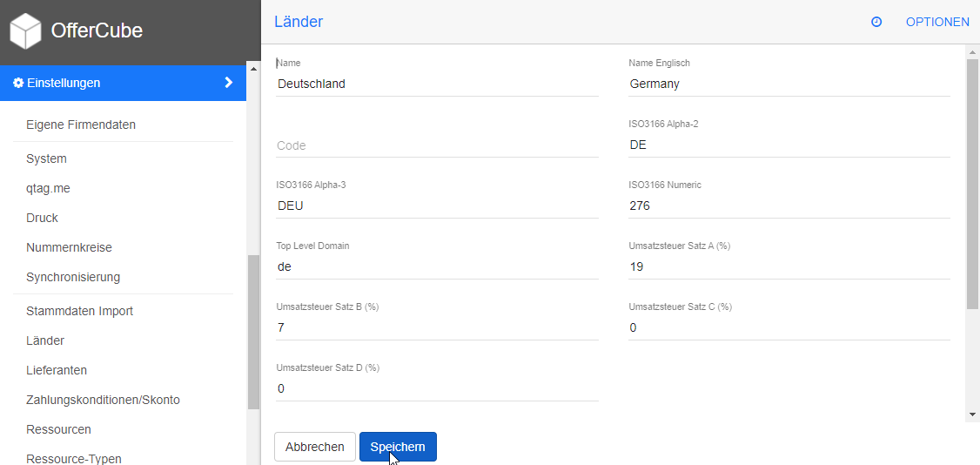Viewport: 980px width, 465px height.
Task: Select Länder in the sidebar
Action: click(45, 340)
